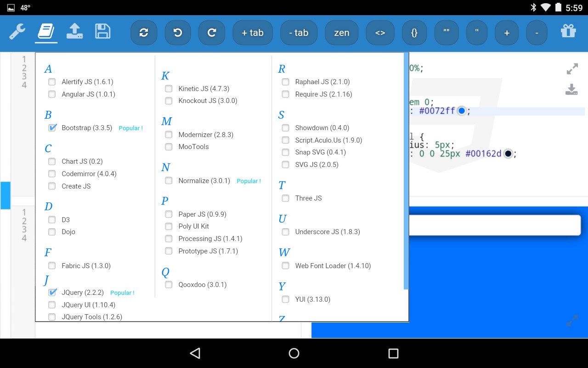Screen dimensions: 588x368
Task: Tap the refresh preview icon
Action: point(144,33)
